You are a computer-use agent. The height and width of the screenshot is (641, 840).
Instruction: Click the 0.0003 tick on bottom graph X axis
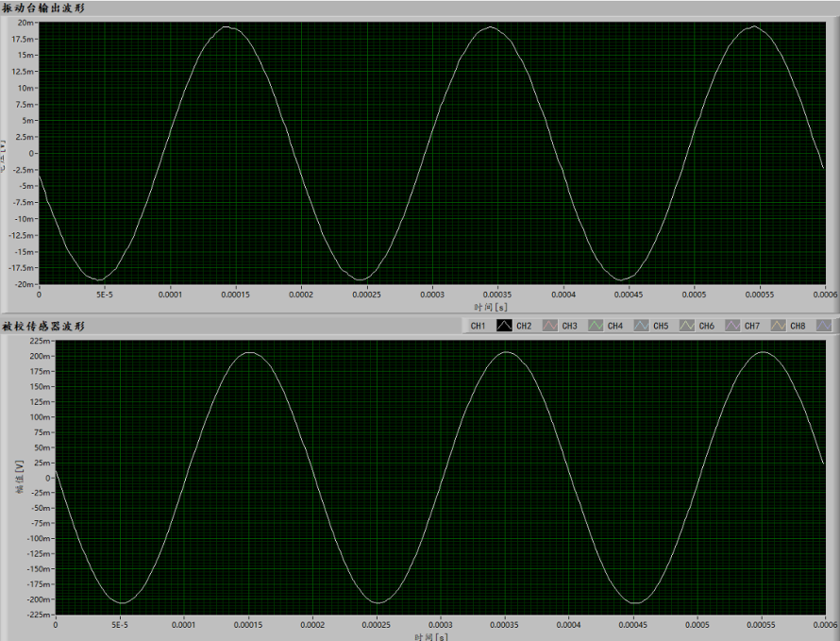(441, 625)
